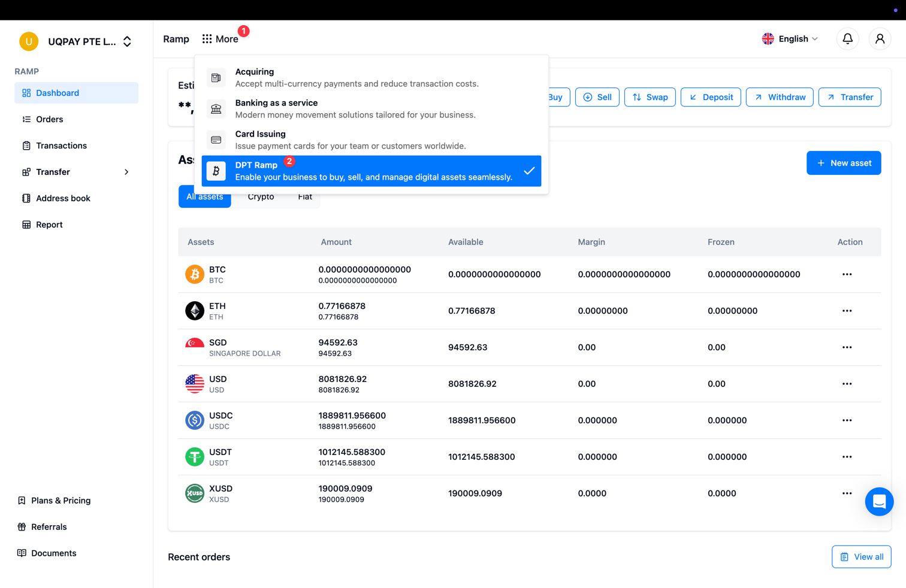Viewport: 906px width, 588px height.
Task: Click the DPT Ramp bitcoin icon
Action: (216, 171)
